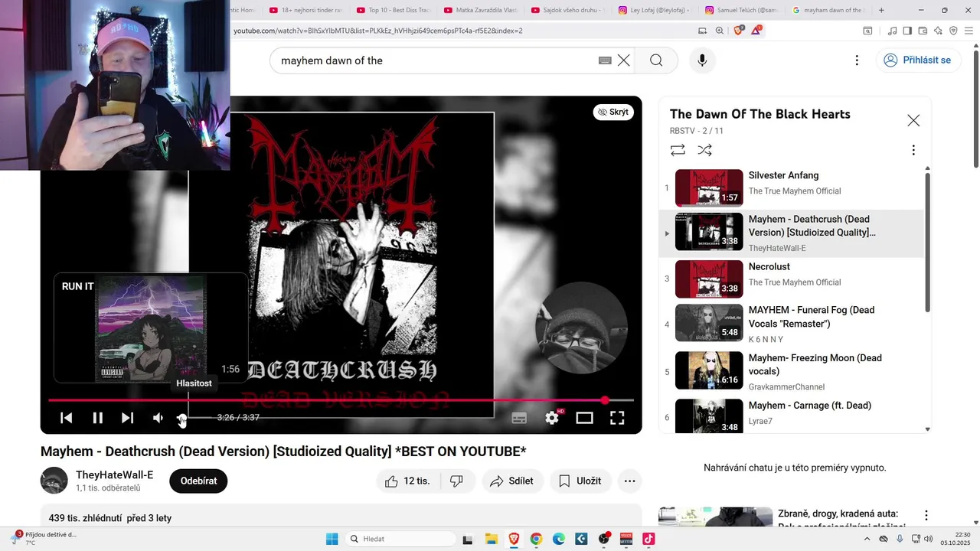
Task: Open Microsoft Edge from taskbar
Action: [x=559, y=539]
